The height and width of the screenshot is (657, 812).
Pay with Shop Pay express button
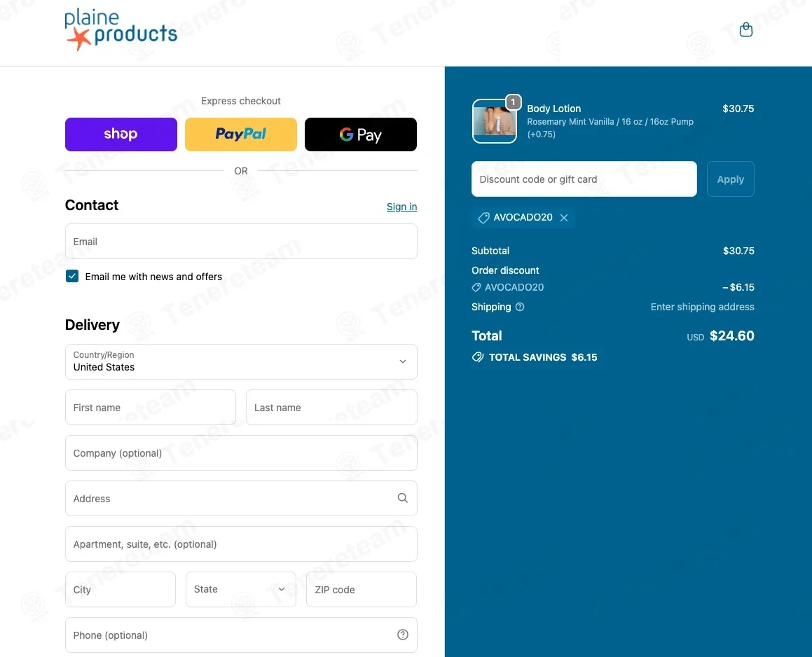(121, 134)
